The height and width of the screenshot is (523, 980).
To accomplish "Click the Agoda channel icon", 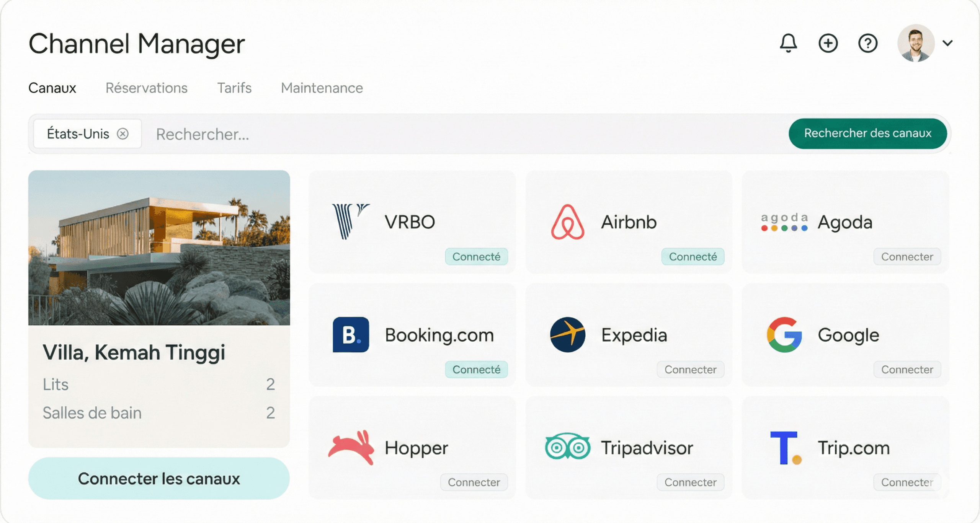I will pyautogui.click(x=784, y=222).
